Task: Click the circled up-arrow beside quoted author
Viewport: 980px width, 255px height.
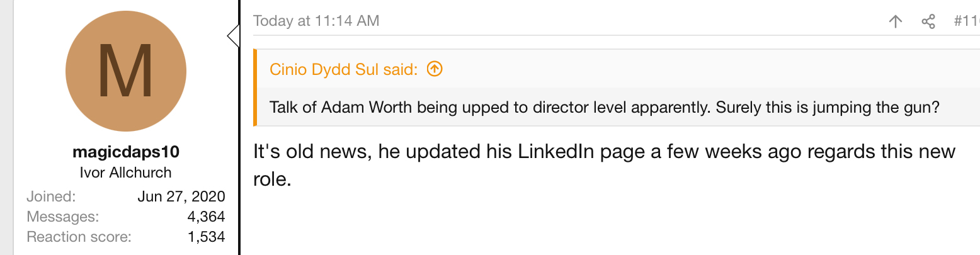Action: tap(435, 69)
